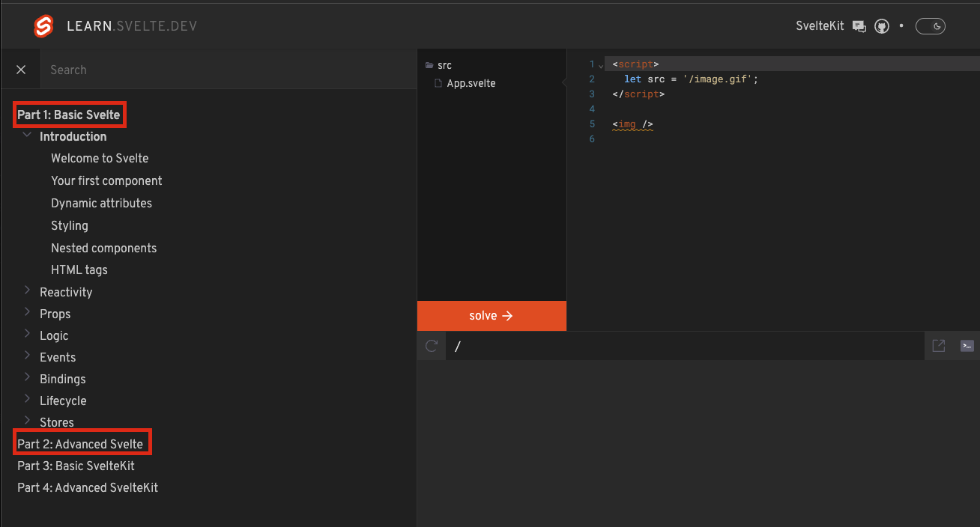Click the Reactivity section label
The image size is (980, 527).
tap(66, 292)
